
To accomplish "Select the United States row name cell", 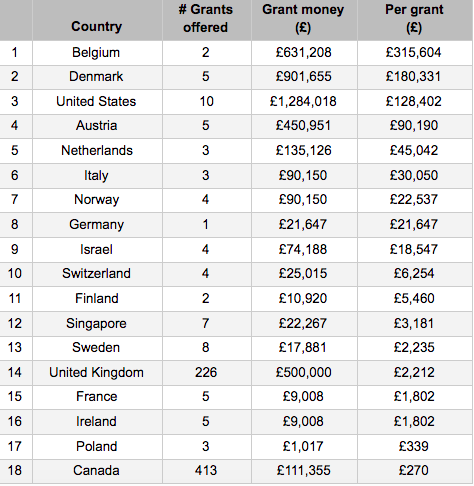I will point(97,102).
